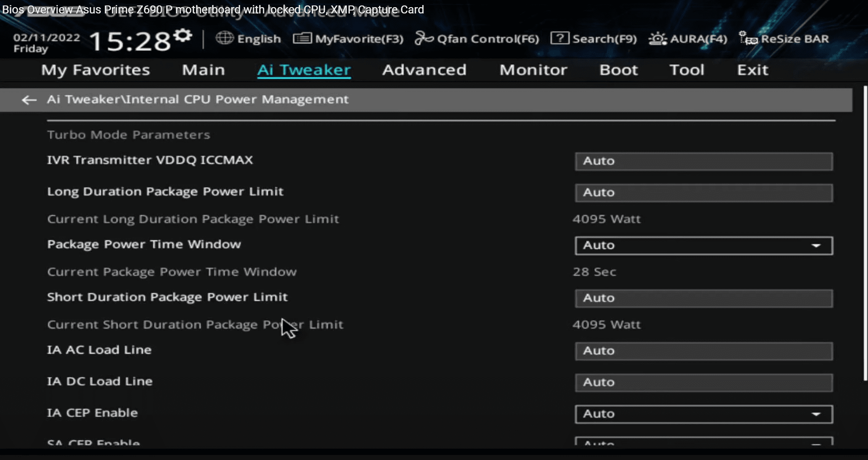Open Package Power Time Window dropdown
This screenshot has width=868, height=460.
coord(704,245)
